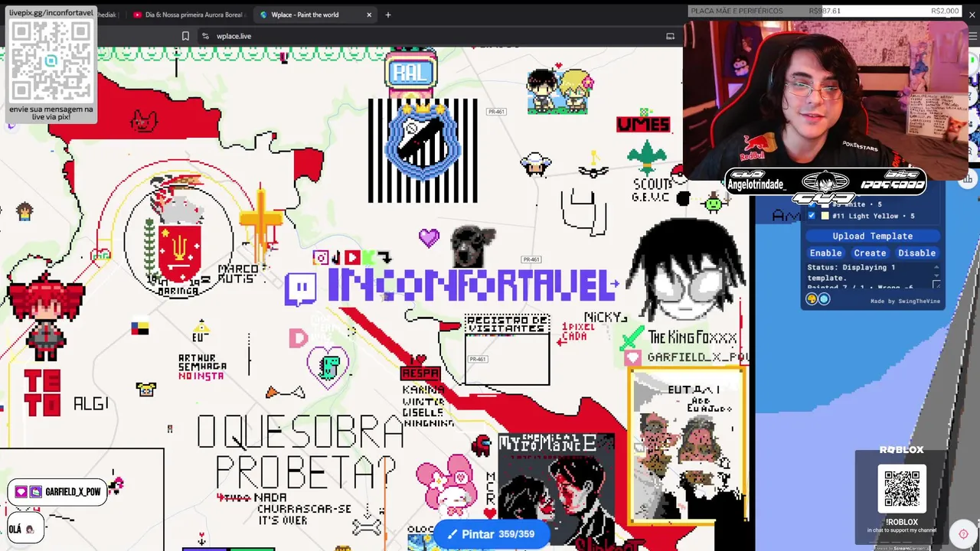Open the globe website icon in Blue Marble footer
The height and width of the screenshot is (551, 980).
coord(824,299)
